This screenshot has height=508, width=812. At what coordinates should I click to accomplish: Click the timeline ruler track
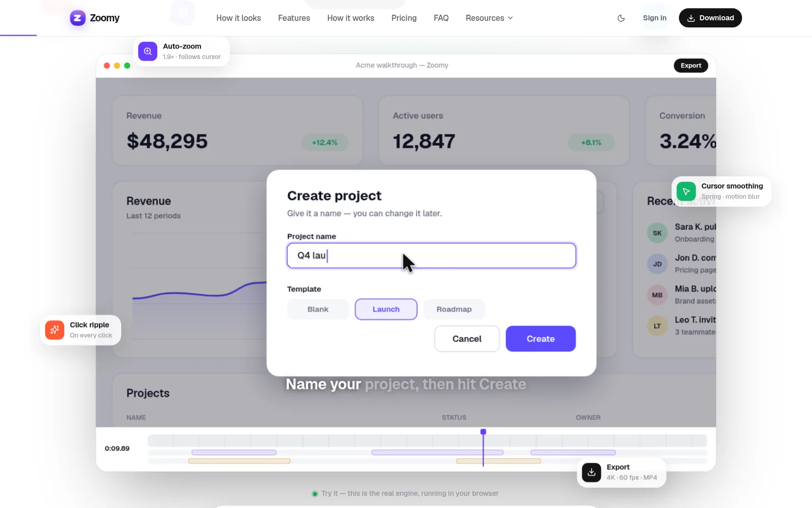[427, 440]
